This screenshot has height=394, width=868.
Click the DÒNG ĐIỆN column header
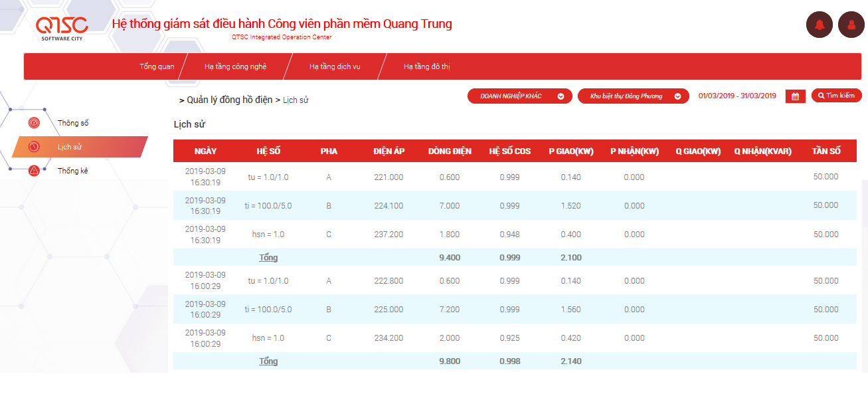coord(450,151)
